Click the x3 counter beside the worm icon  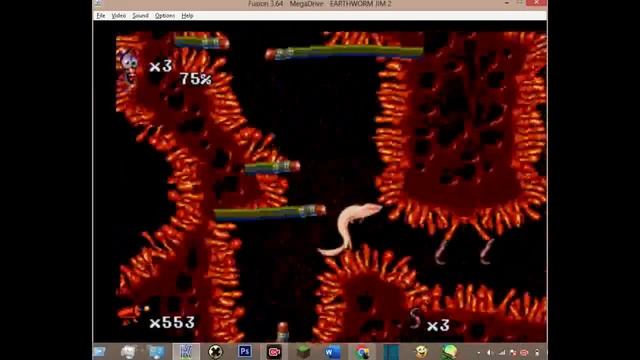coord(438,325)
